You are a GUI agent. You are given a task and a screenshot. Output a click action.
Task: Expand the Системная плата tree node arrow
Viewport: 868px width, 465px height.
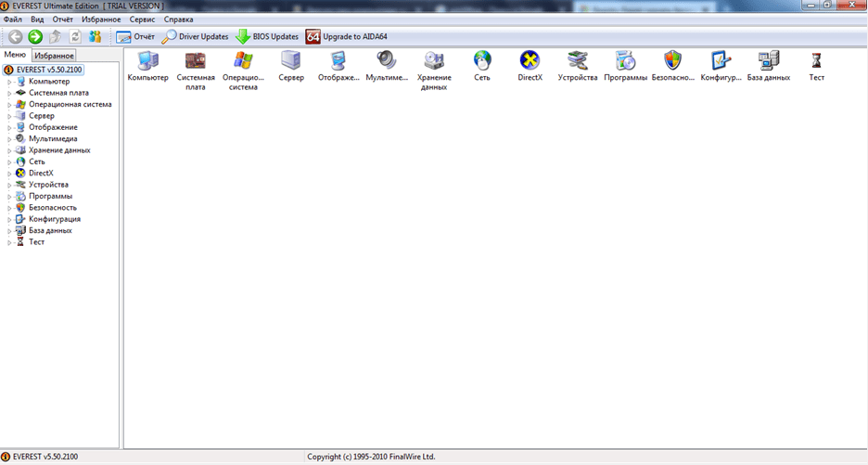[9, 93]
